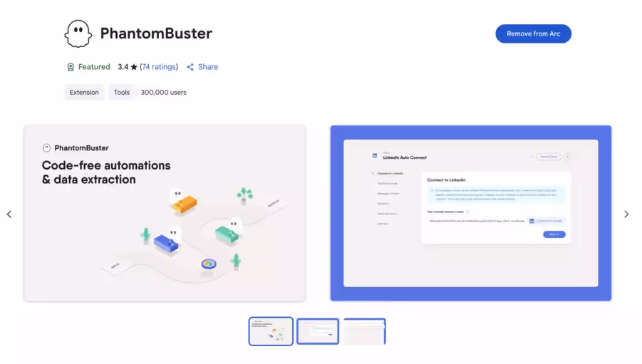Select the third carousel thumbnail
Image resolution: width=642 pixels, height=364 pixels.
[364, 331]
